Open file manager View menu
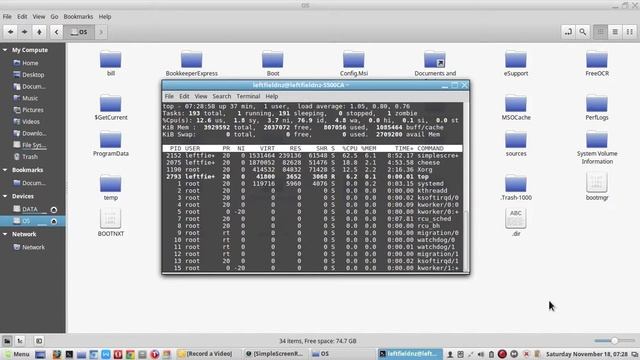Screen dimensions: 640x360 [39, 17]
